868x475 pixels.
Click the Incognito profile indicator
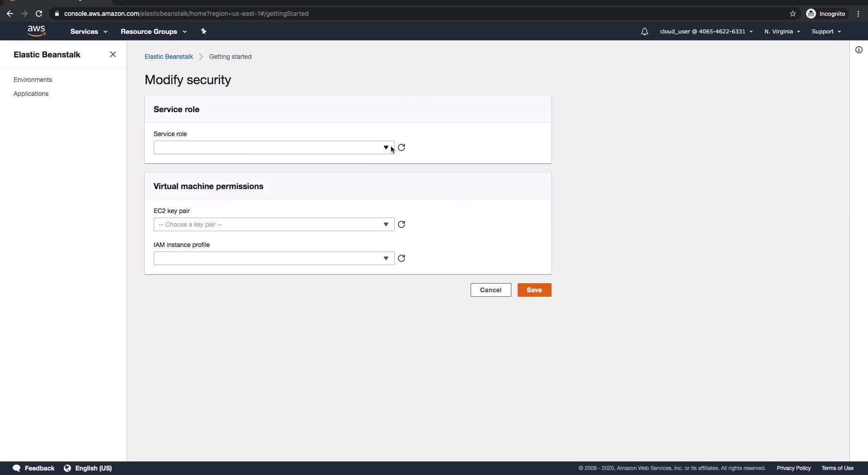[826, 14]
